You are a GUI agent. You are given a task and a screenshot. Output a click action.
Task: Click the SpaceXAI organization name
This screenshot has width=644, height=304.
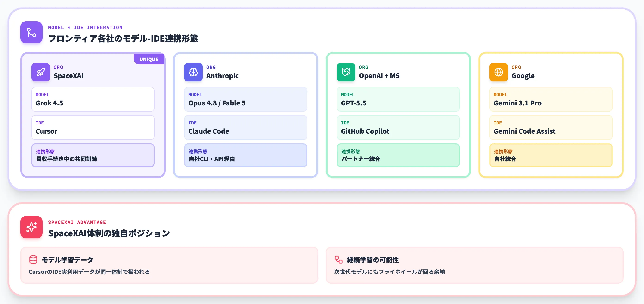point(68,76)
